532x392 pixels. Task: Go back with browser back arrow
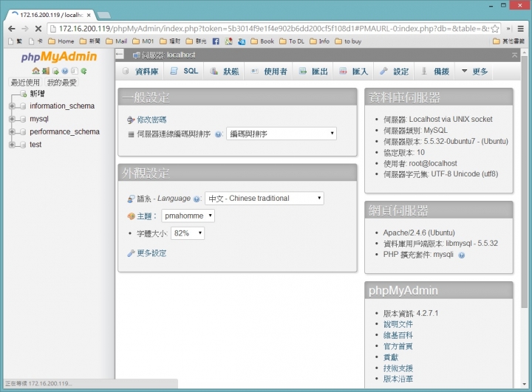point(12,29)
